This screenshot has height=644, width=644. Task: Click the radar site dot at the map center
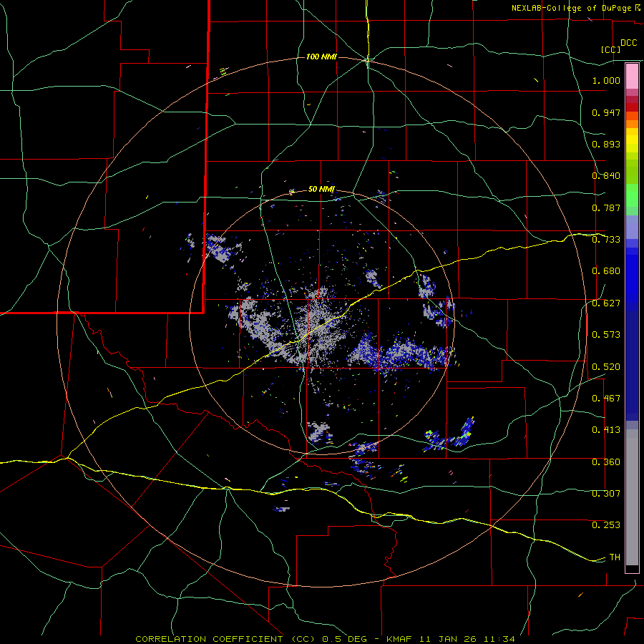323,321
